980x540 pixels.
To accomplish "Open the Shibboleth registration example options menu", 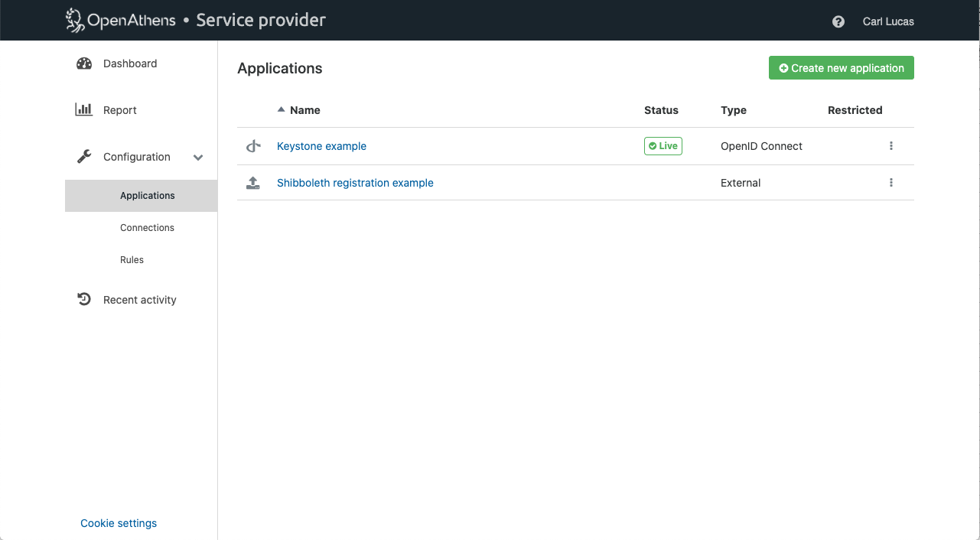I will click(x=891, y=183).
